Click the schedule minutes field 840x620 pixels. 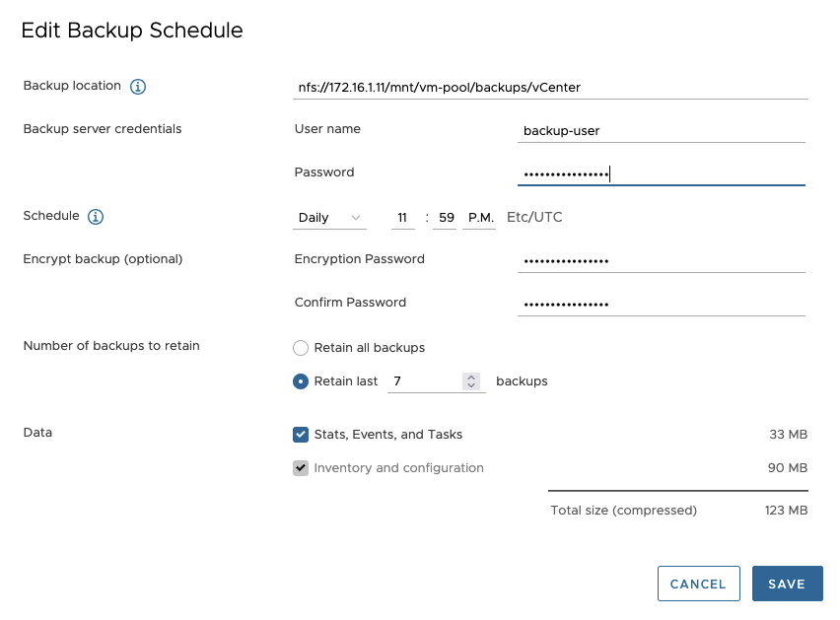tap(445, 218)
